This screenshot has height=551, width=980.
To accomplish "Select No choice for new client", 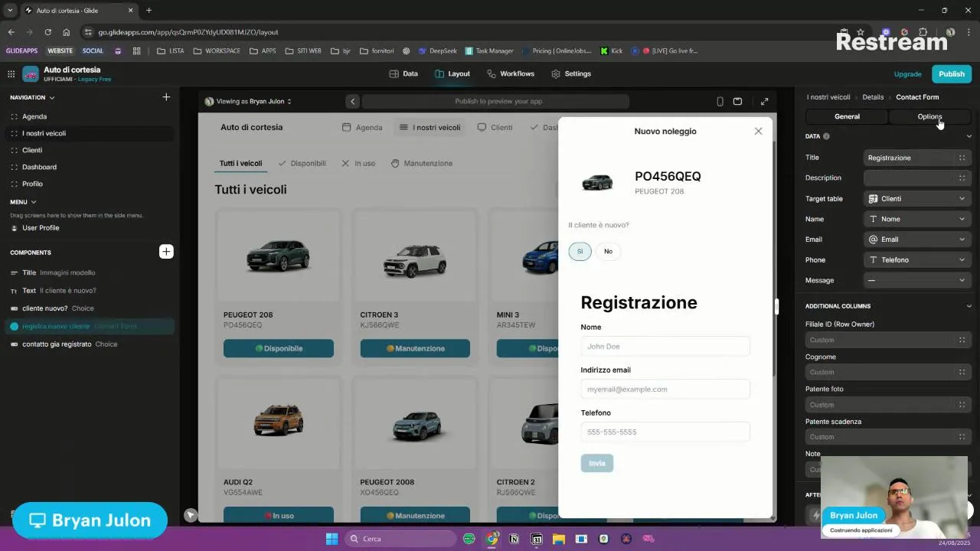I will 608,251.
